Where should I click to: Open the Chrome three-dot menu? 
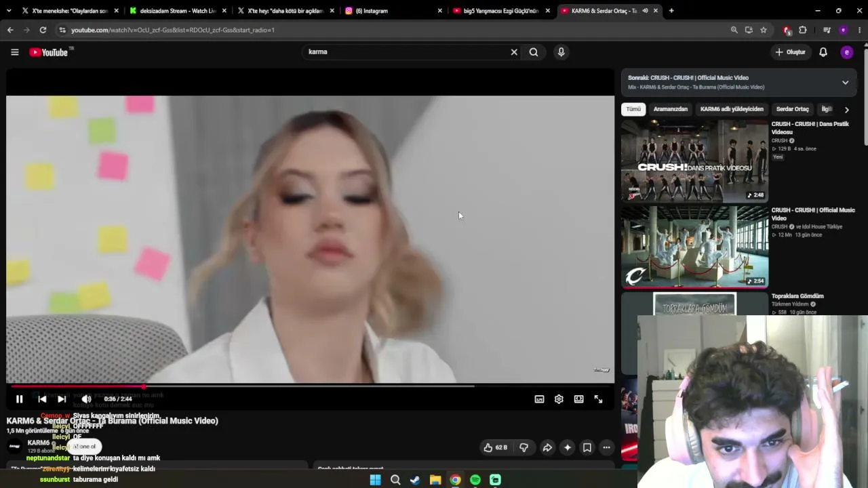[859, 30]
